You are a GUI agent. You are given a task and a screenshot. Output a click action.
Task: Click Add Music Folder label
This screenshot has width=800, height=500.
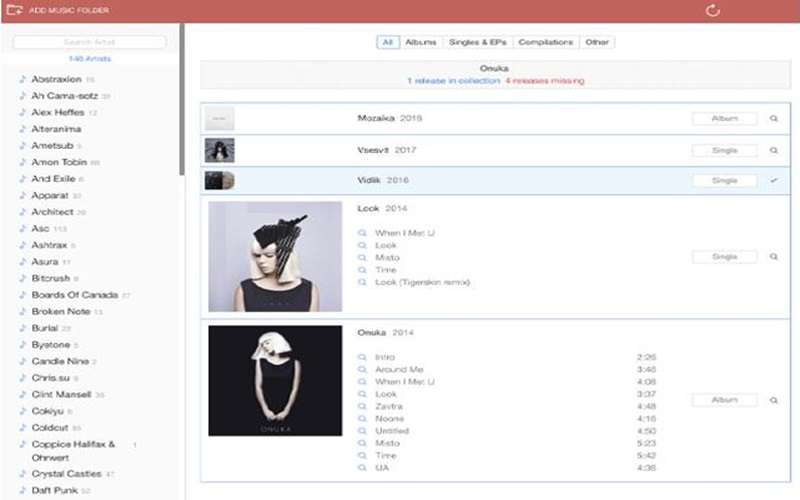[69, 10]
